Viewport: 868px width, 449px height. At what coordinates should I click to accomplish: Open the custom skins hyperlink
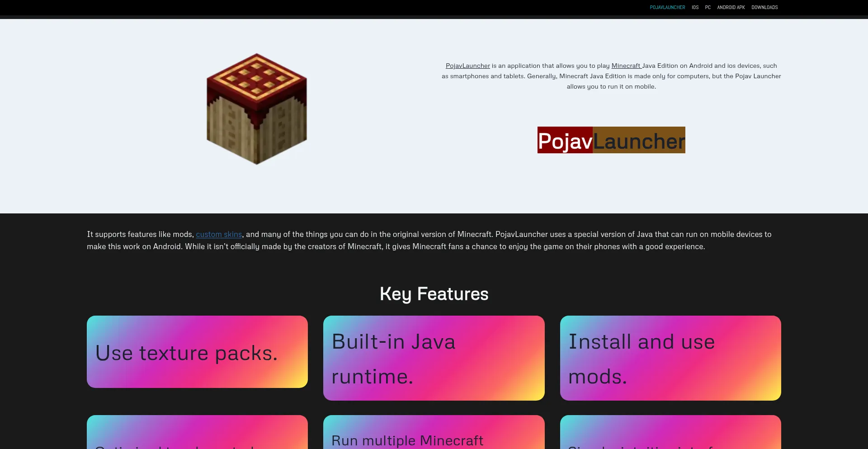[x=219, y=234]
